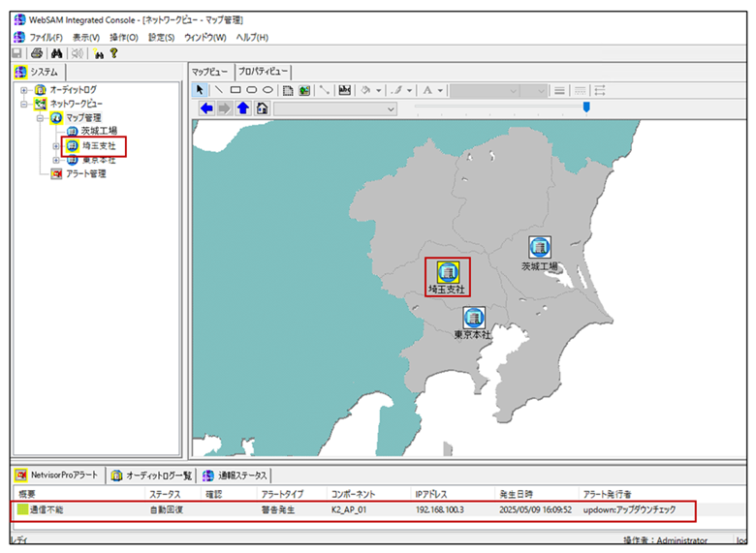Select the rectangle drawing tool
Viewport: 756px width, 553px height.
235,90
